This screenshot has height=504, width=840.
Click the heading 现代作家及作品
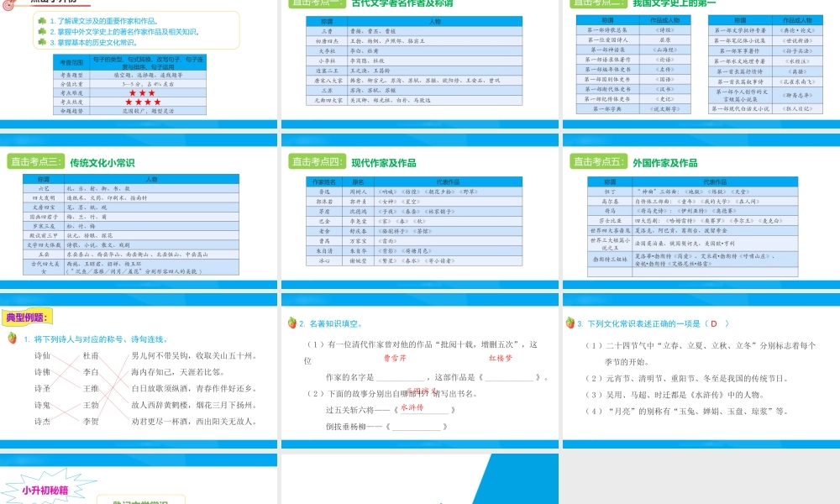(x=384, y=163)
